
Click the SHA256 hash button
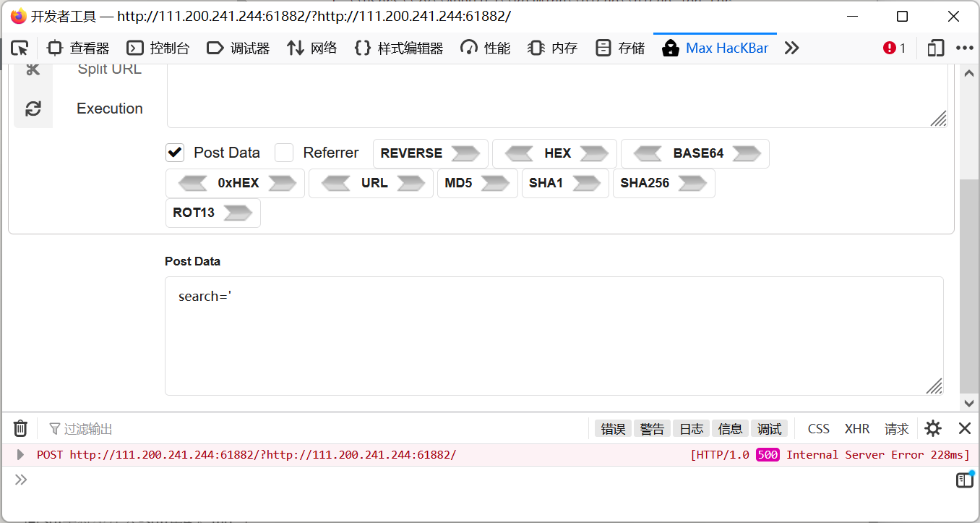point(664,183)
